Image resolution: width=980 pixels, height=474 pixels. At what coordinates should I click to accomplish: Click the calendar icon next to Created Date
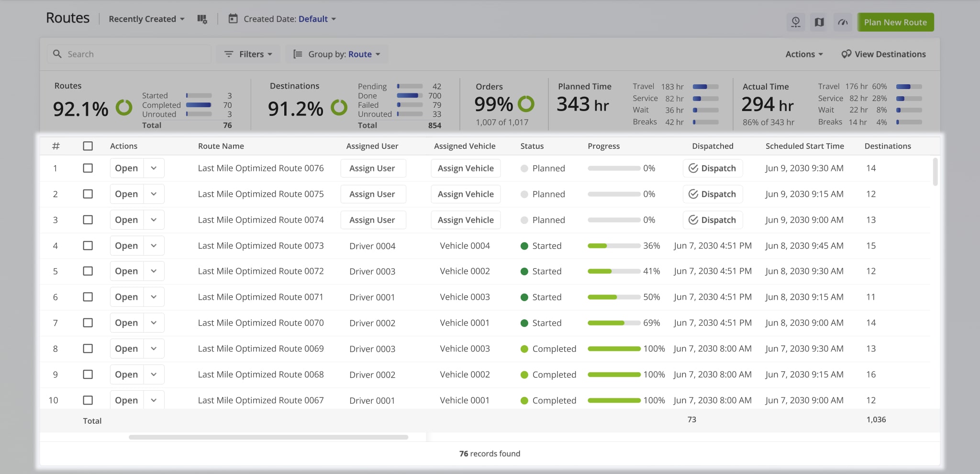pos(233,19)
